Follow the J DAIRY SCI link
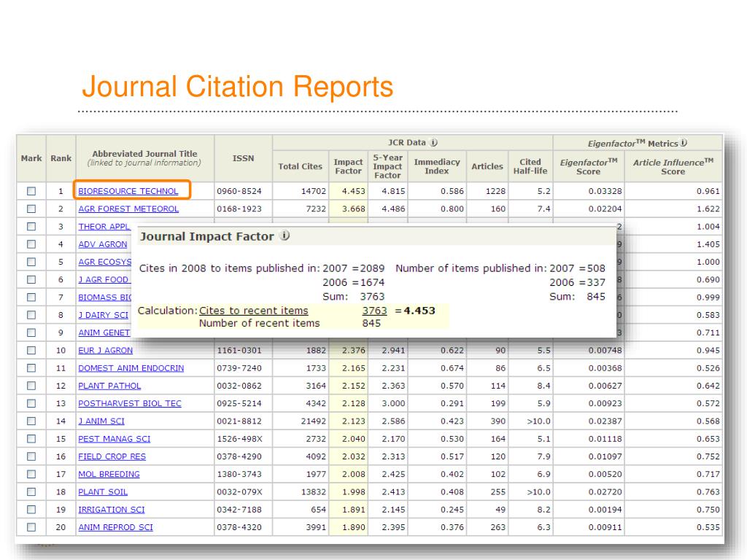The image size is (747, 560). tap(104, 315)
